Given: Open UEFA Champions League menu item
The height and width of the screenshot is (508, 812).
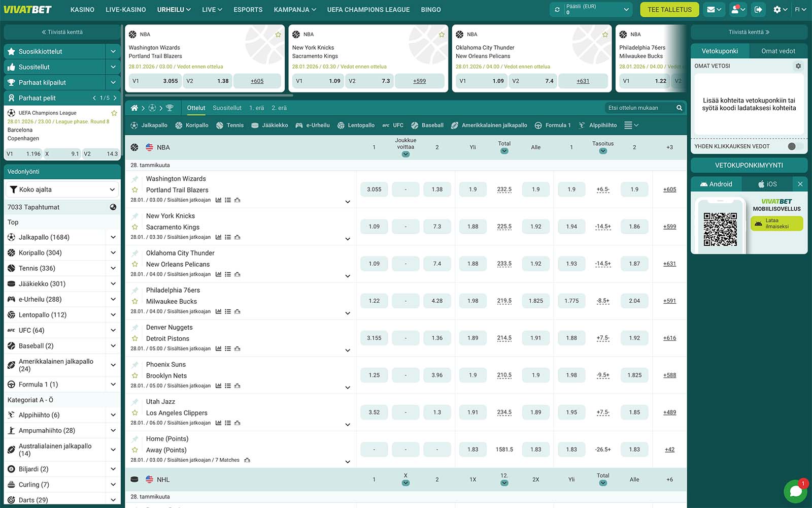Looking at the screenshot, I should click(368, 10).
